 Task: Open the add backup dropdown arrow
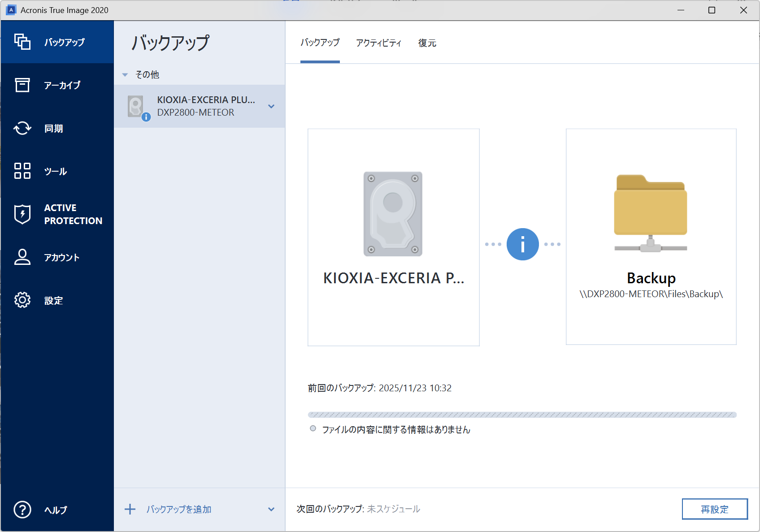point(271,509)
